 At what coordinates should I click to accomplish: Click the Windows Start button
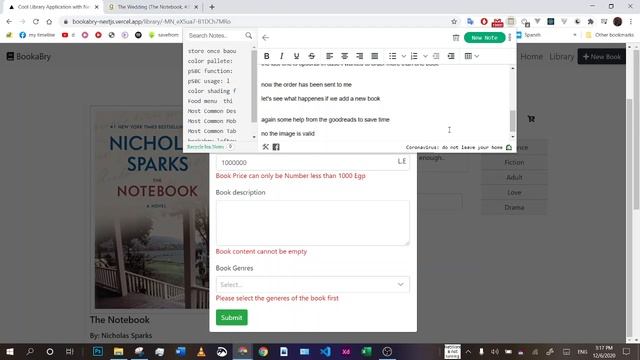coord(10,351)
